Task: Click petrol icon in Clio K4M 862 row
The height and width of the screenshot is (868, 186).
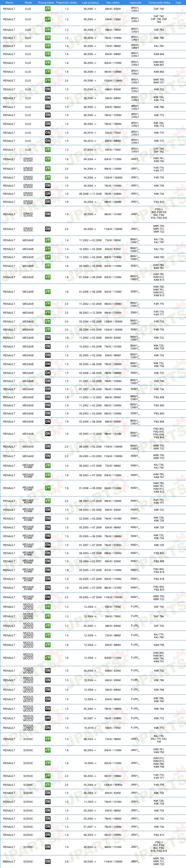Action: click(x=48, y=72)
